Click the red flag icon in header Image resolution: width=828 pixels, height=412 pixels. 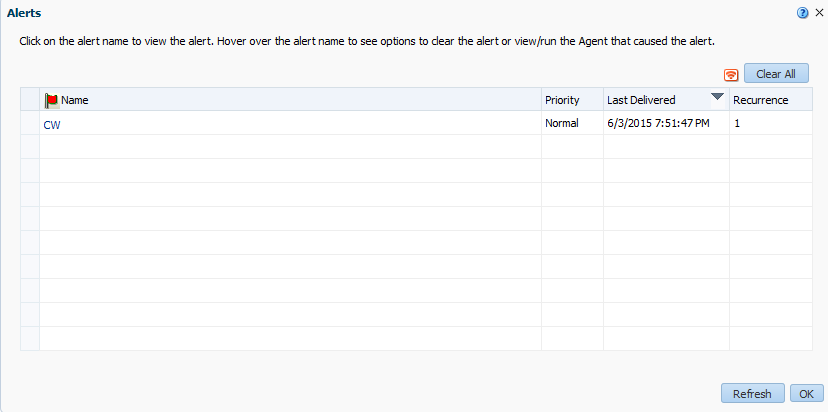coord(51,100)
